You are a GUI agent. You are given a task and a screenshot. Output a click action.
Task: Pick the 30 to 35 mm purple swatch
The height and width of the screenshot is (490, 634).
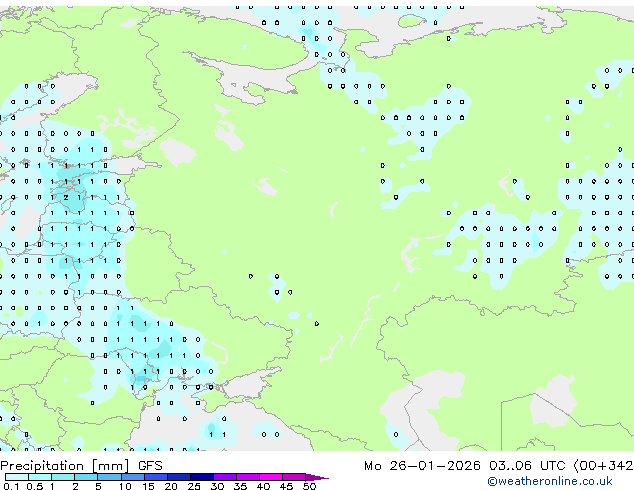point(225,477)
